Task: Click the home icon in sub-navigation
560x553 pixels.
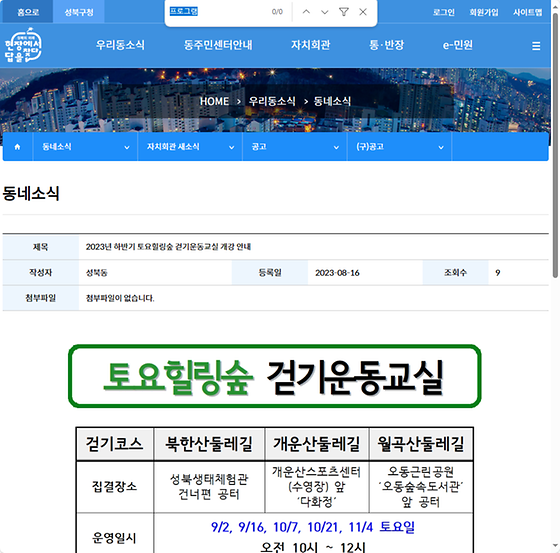Action: pos(17,147)
